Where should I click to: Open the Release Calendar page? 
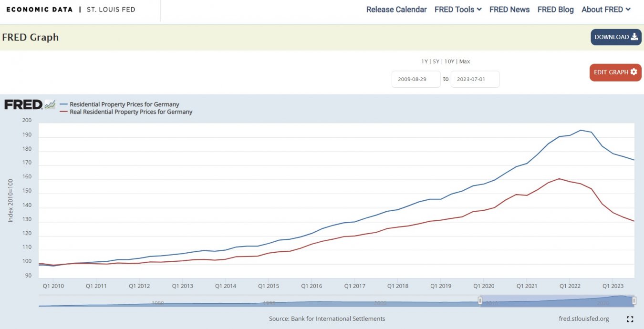coord(396,10)
